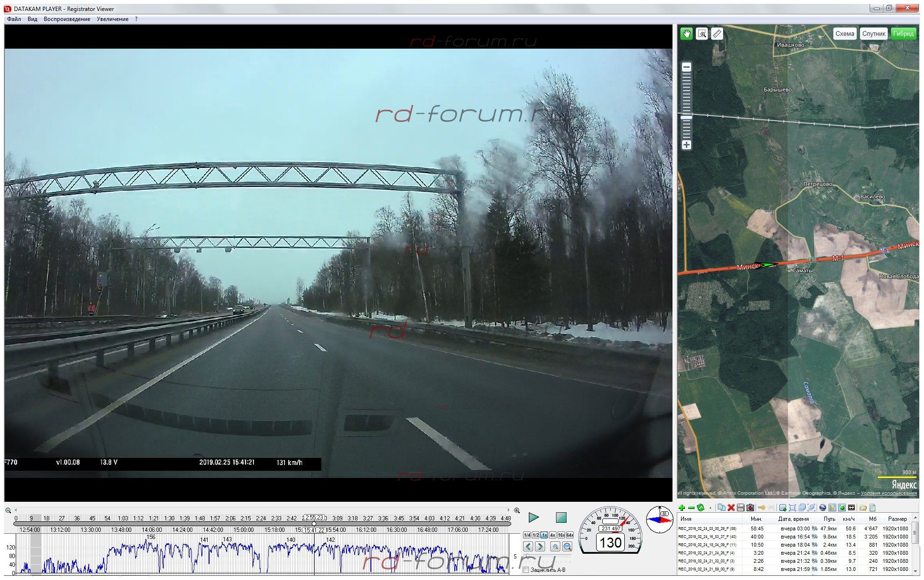924x580 pixels.
Task: Switch map to Спутник view
Action: (873, 33)
